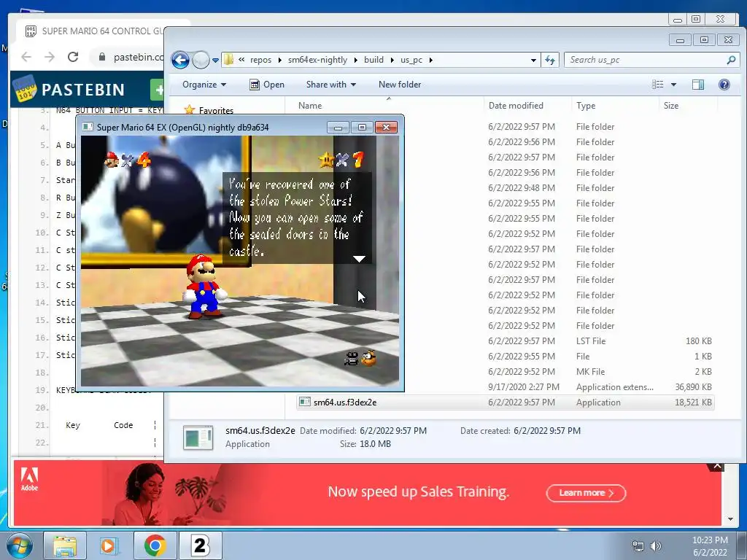Open the address bar history dropdown

[533, 60]
